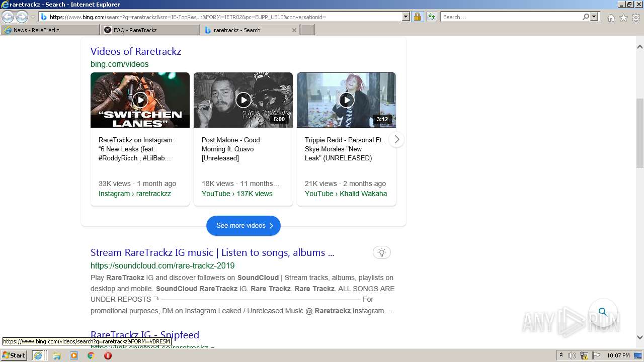
Task: Click Trippie Redd - Personal Ft. title
Action: 344,149
